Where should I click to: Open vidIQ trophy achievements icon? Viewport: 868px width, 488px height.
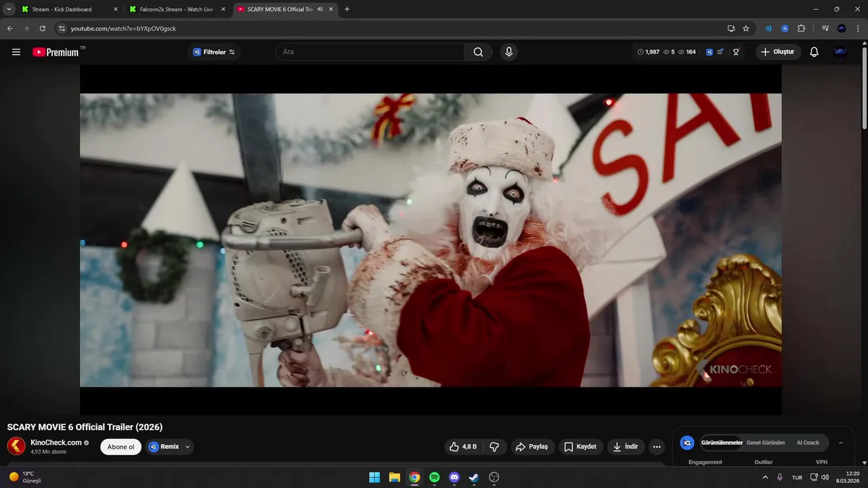tap(736, 52)
